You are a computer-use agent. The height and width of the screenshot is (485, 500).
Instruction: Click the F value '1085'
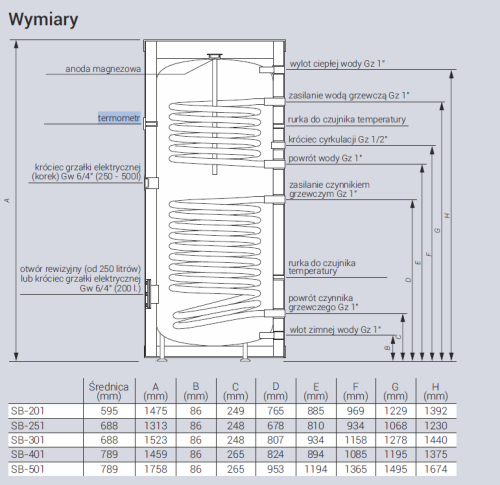pyautogui.click(x=356, y=454)
